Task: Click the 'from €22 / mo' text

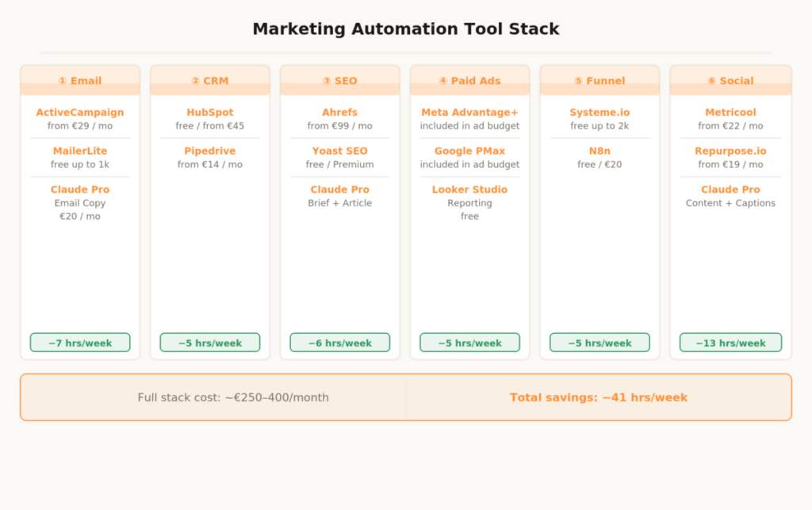Action: pyautogui.click(x=730, y=126)
